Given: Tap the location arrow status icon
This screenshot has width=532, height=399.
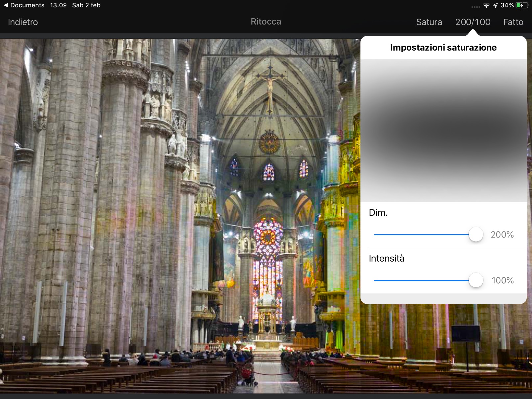Looking at the screenshot, I should coord(495,5).
